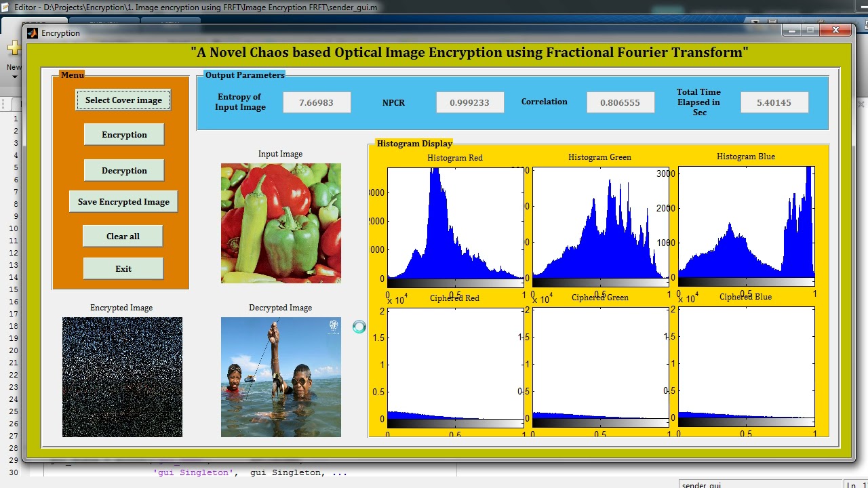868x488 pixels.
Task: Click the Select Cover image button
Action: [x=123, y=100]
